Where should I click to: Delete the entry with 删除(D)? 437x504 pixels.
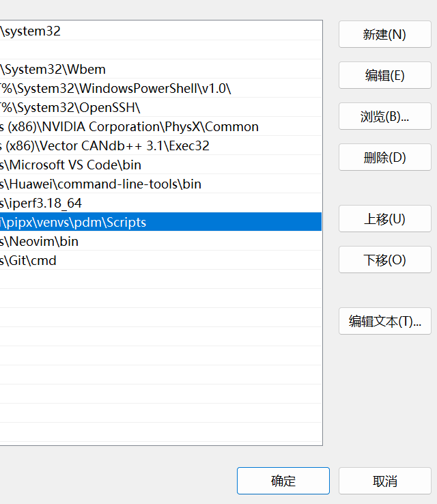(x=384, y=157)
